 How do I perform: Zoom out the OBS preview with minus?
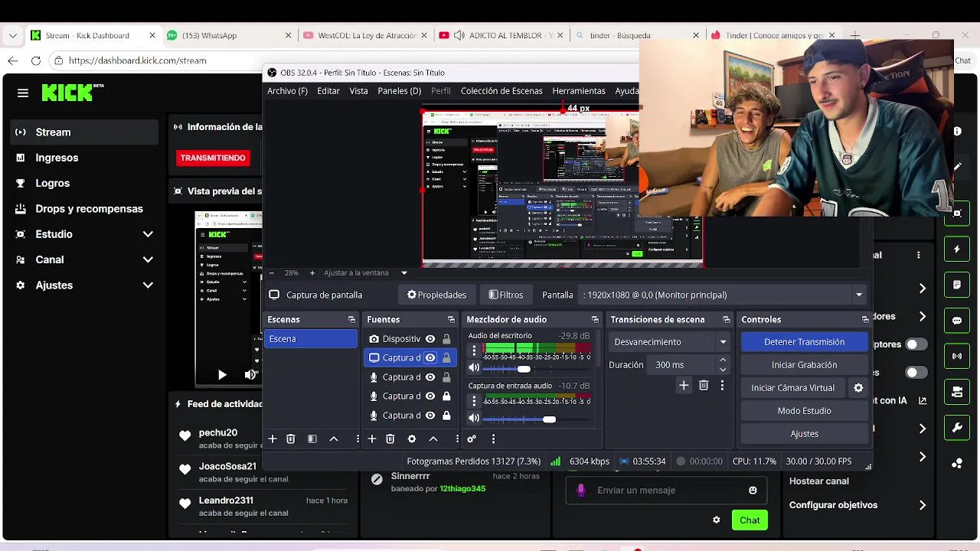point(273,272)
